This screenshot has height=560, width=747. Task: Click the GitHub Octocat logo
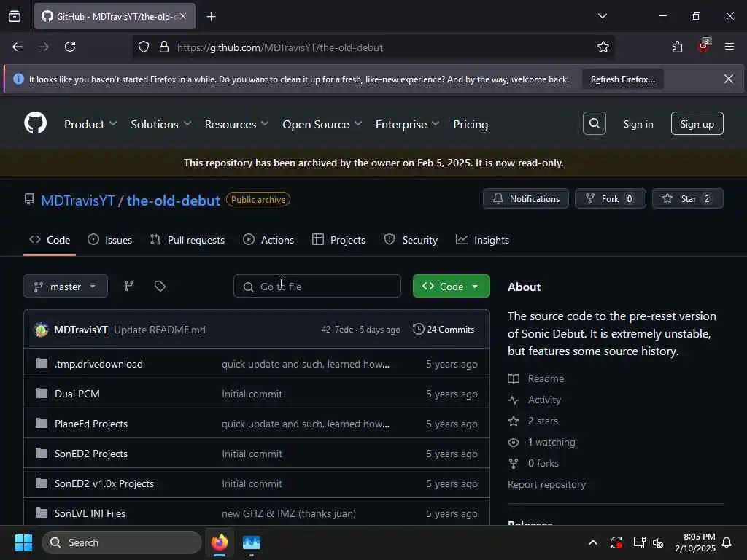[x=35, y=123]
